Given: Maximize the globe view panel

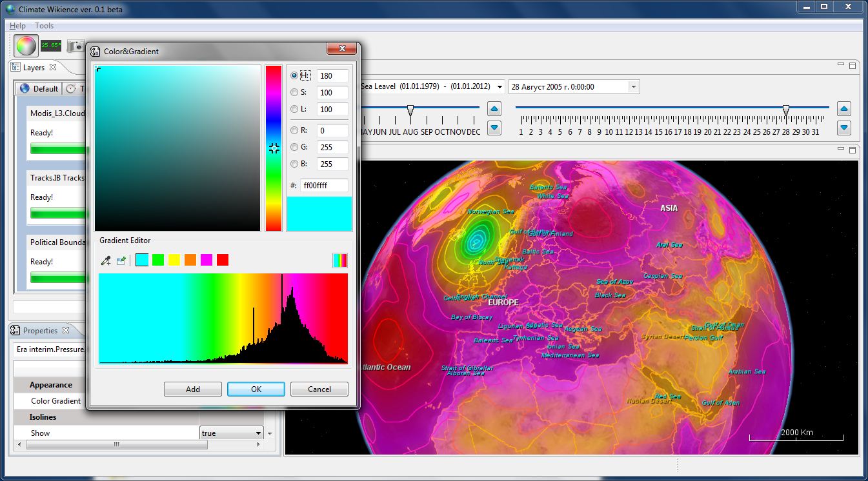Looking at the screenshot, I should point(853,149).
